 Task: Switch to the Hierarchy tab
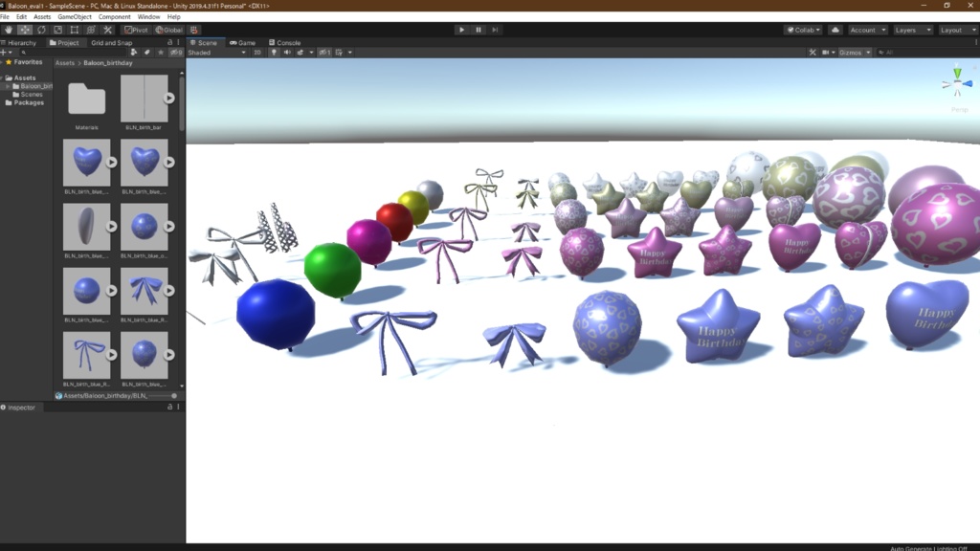pyautogui.click(x=19, y=42)
